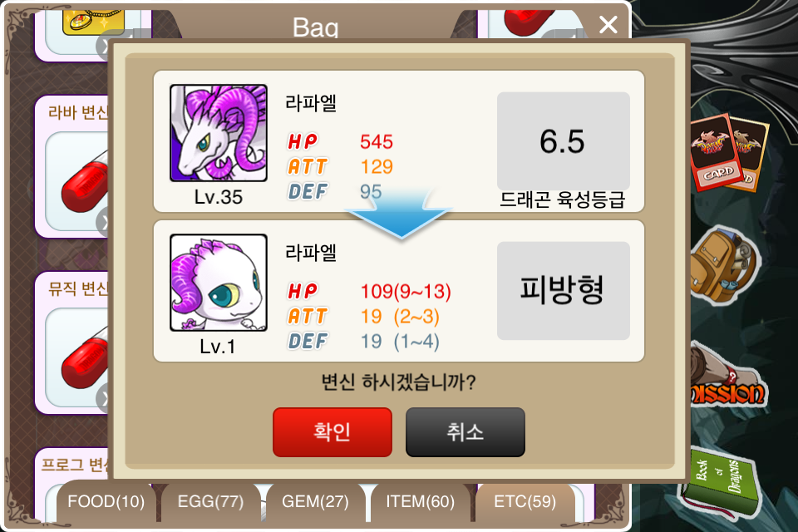Open the dragon CARD deck icon
Image resolution: width=798 pixels, height=532 pixels.
pyautogui.click(x=729, y=152)
